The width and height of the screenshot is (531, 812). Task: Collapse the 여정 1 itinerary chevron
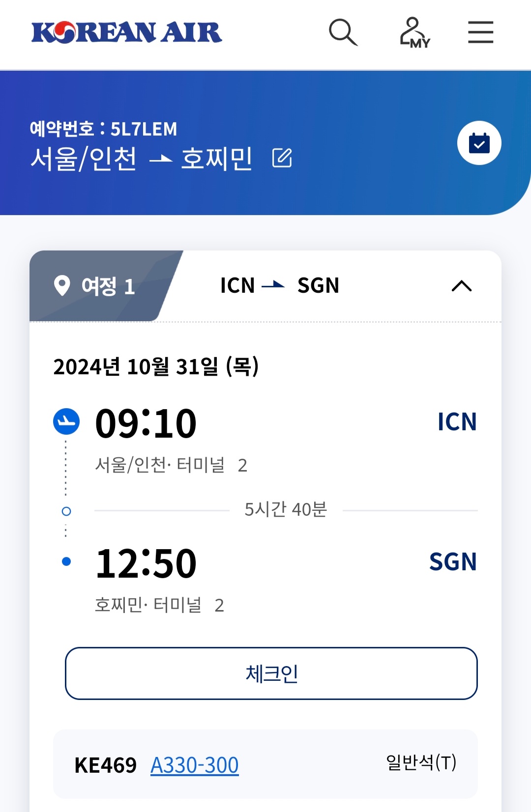click(461, 286)
